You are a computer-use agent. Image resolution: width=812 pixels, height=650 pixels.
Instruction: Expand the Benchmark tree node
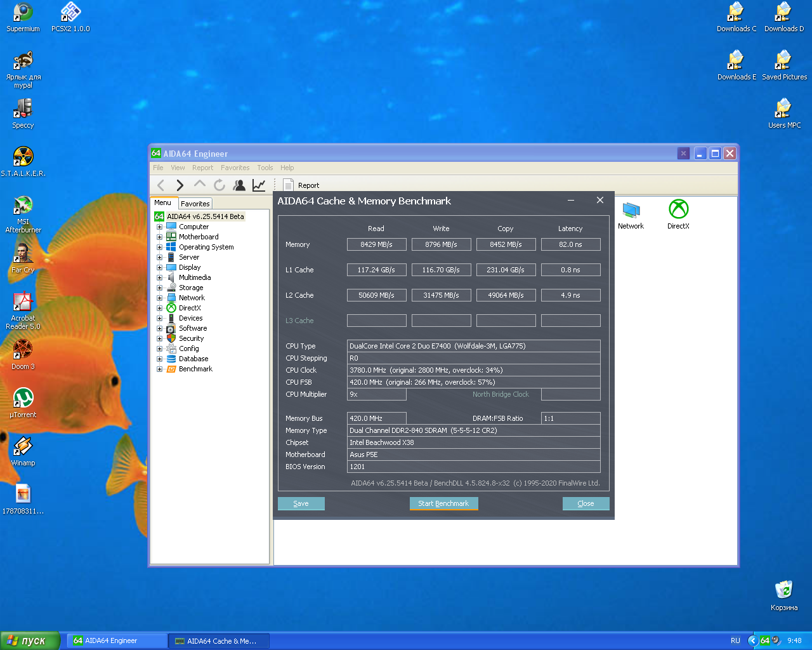[x=160, y=369]
